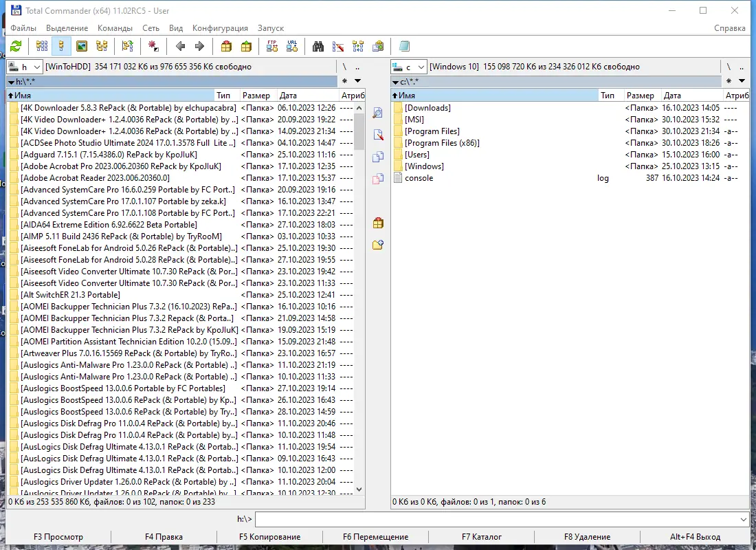Click the unpack files toolbar icon

(x=246, y=46)
